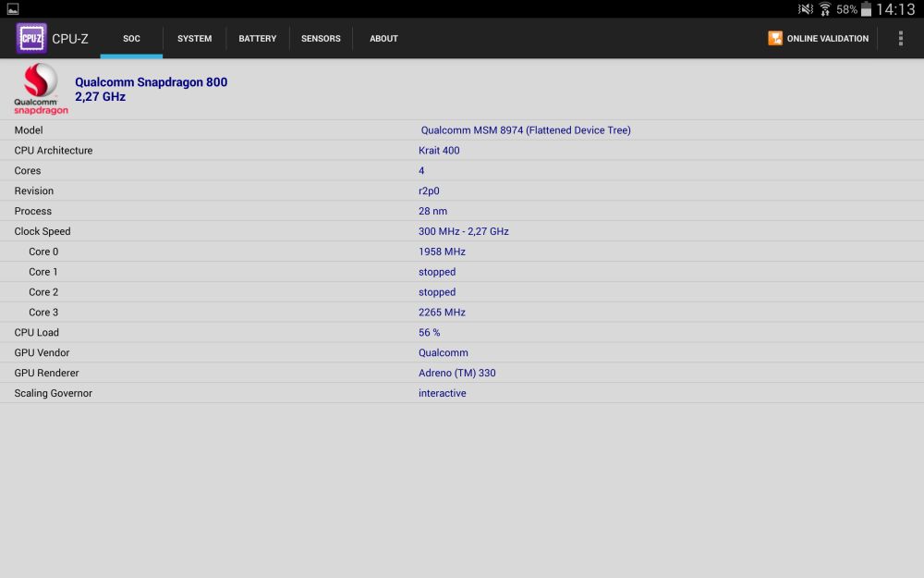Select the Model row label
Viewport: 924px width, 578px height.
coord(29,130)
